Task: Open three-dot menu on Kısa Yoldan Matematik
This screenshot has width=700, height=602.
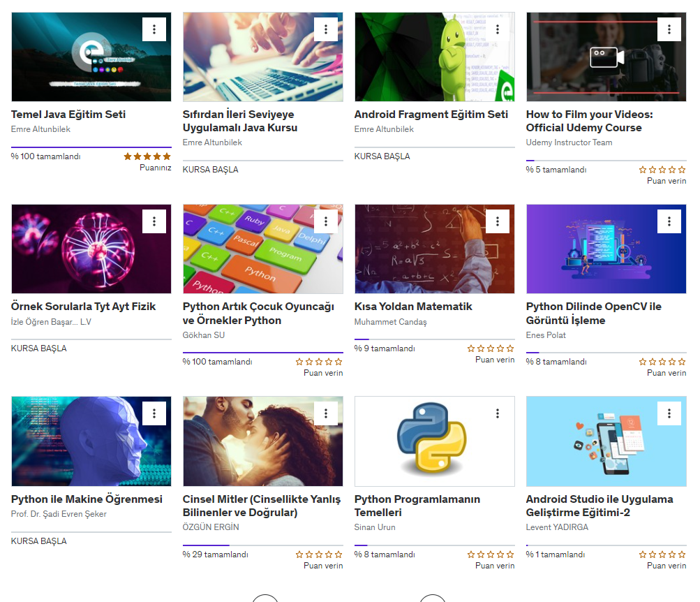Action: [498, 221]
